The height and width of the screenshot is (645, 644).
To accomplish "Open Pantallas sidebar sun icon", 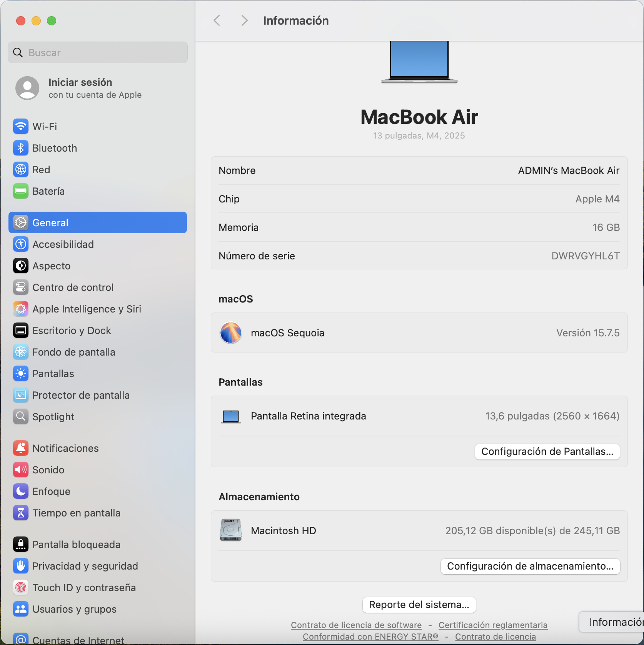I will coord(21,373).
